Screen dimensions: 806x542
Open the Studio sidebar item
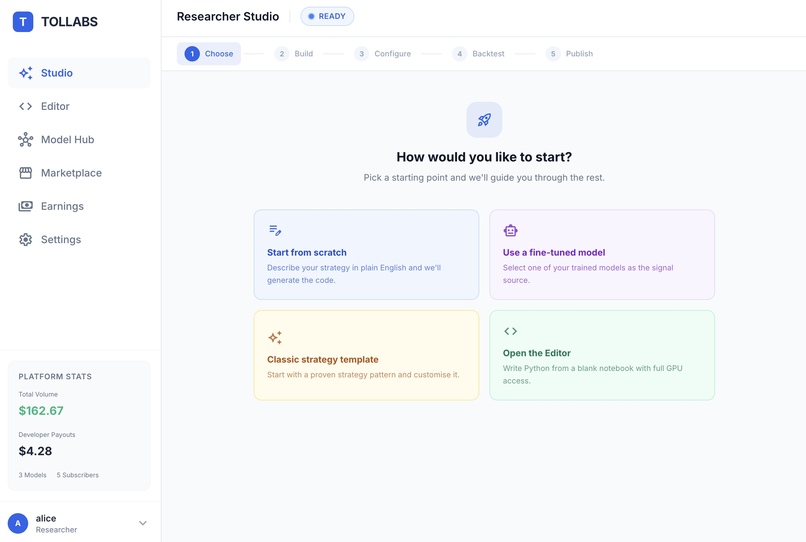pyautogui.click(x=79, y=73)
